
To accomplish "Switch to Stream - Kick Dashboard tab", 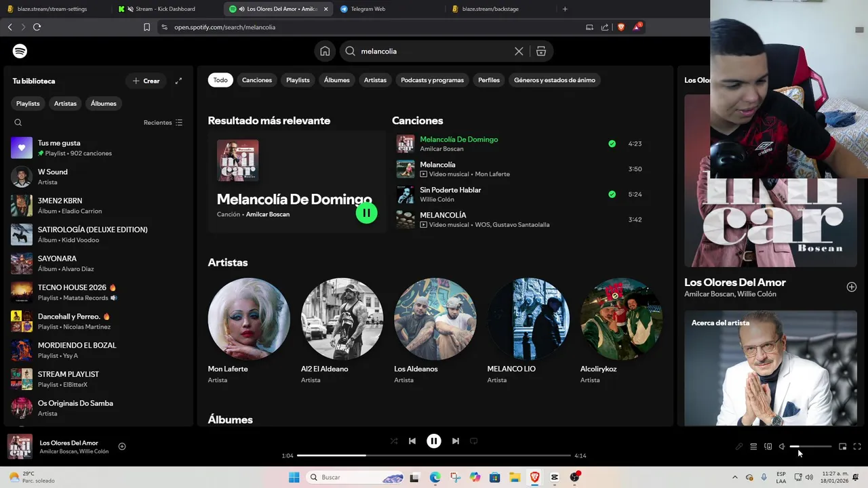I will pyautogui.click(x=165, y=9).
